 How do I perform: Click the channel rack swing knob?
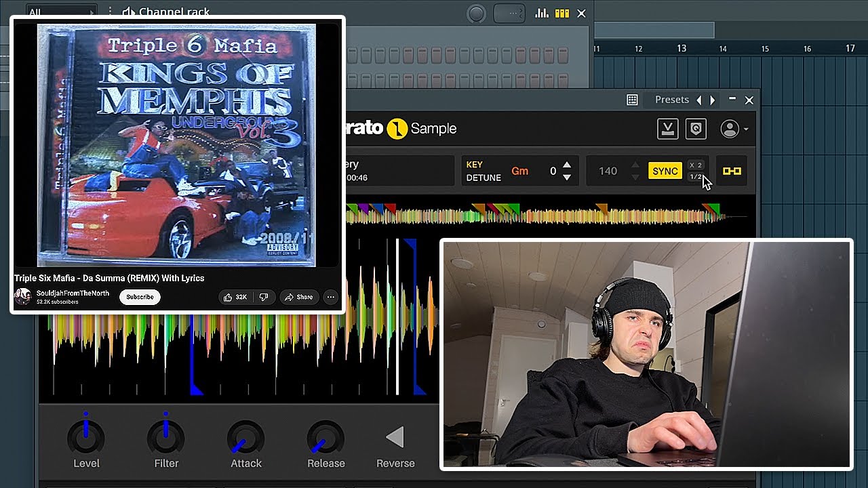(x=477, y=13)
